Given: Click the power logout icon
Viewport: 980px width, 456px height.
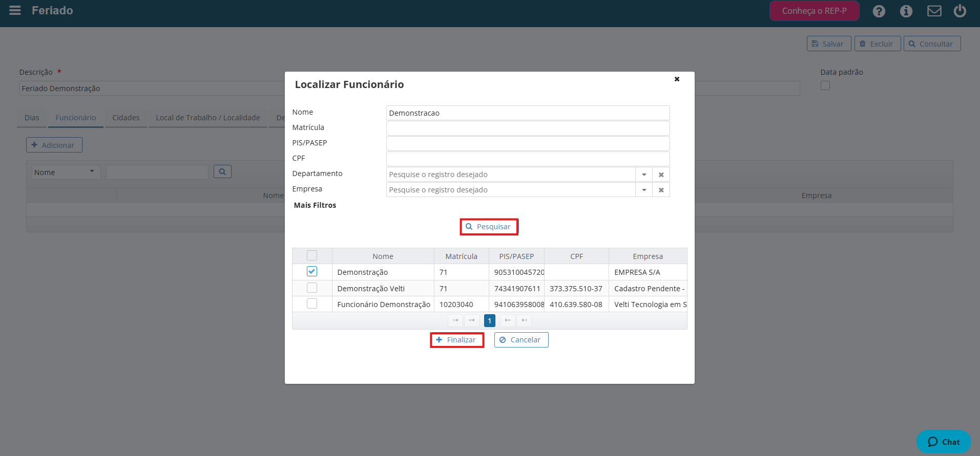Looking at the screenshot, I should 960,11.
